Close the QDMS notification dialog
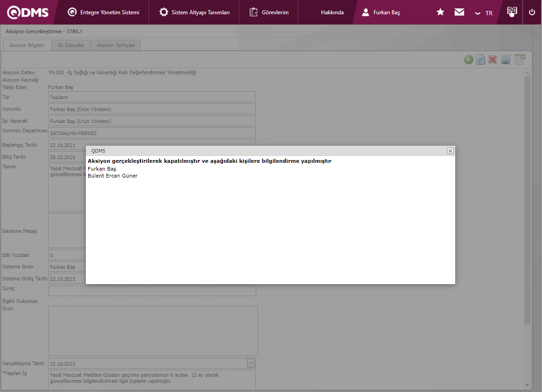Viewport: 542px width, 392px height. (x=450, y=151)
